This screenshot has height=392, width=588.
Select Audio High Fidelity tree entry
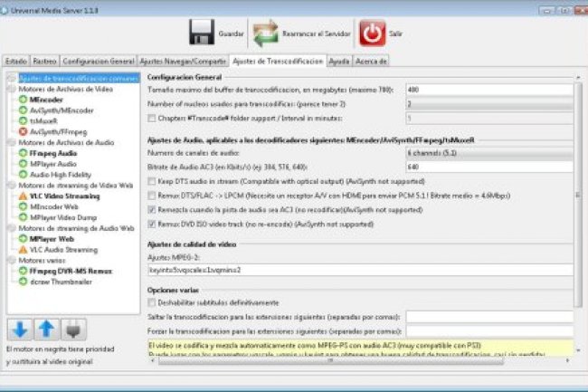(61, 175)
